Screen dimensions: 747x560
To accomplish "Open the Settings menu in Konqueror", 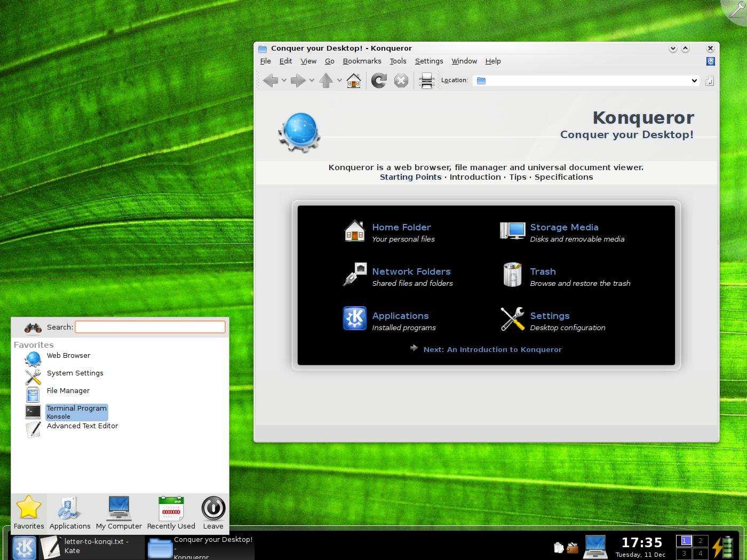I will click(x=429, y=61).
